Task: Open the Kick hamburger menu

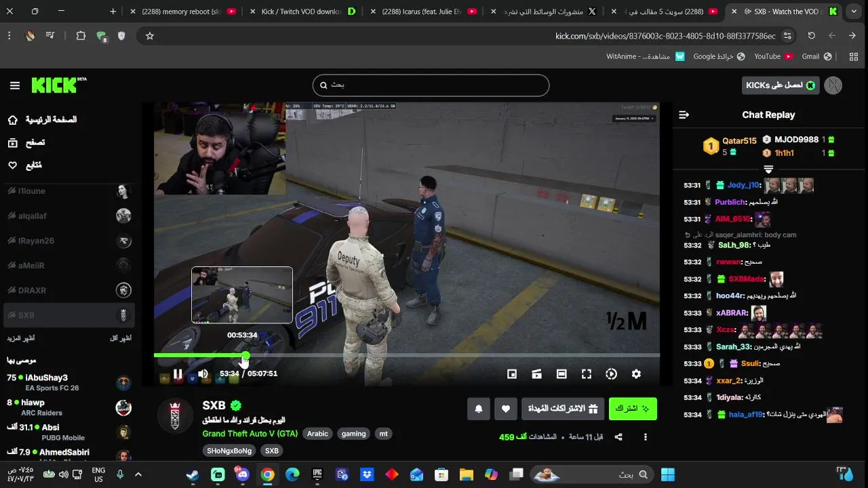Action: coord(15,85)
